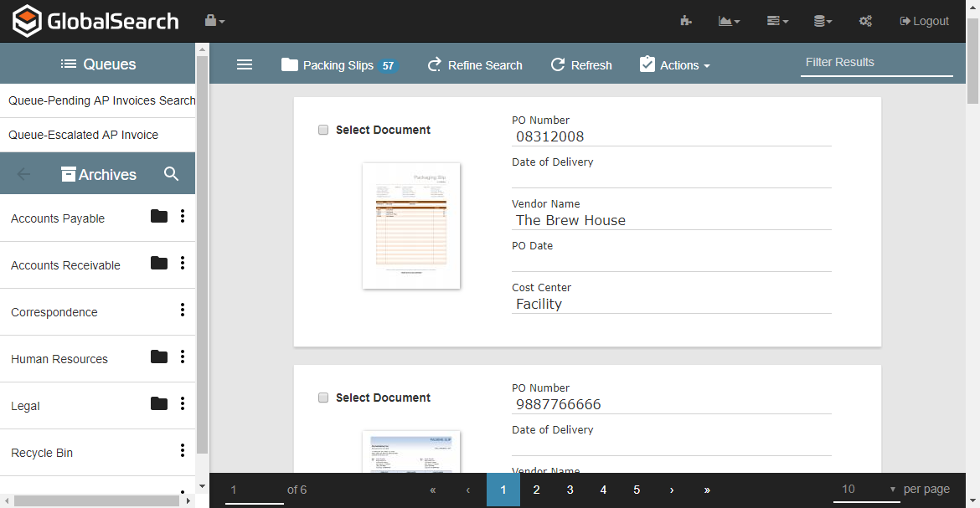Click Refine Search in the toolbar
Screen dimensions: 980x508
tap(475, 64)
